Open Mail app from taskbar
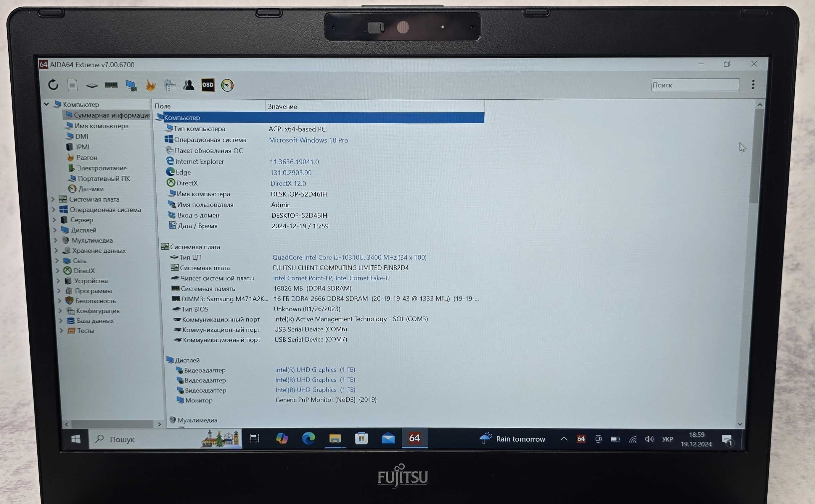Image resolution: width=815 pixels, height=504 pixels. click(x=388, y=438)
